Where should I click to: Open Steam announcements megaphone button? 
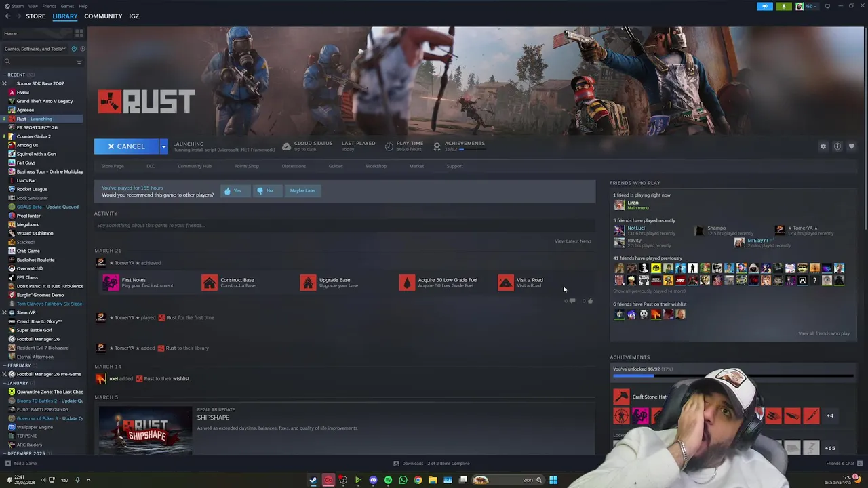pos(764,6)
